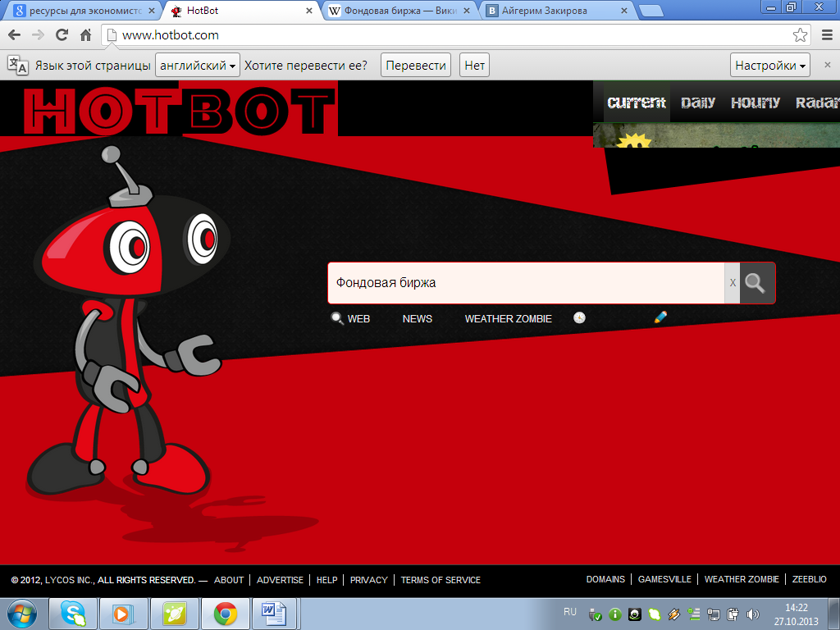Image resolution: width=840 pixels, height=630 pixels.
Task: Dismiss the translate bar
Action: [x=827, y=65]
